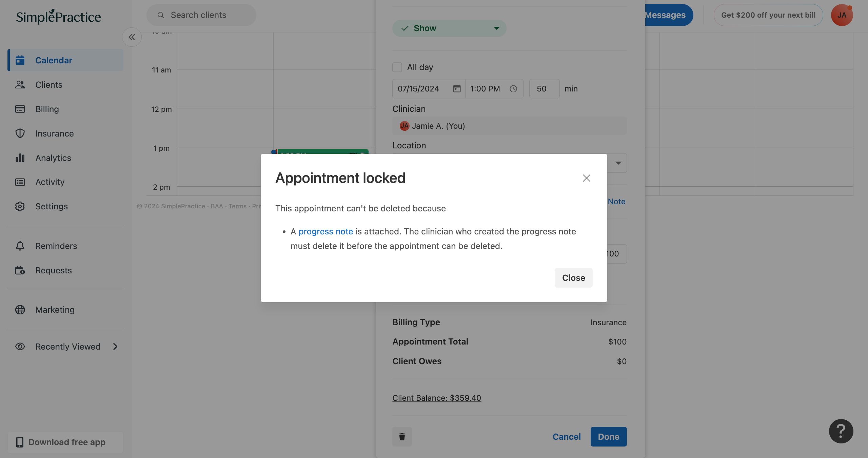The height and width of the screenshot is (458, 868).
Task: Open the BAA footer link
Action: tap(217, 206)
